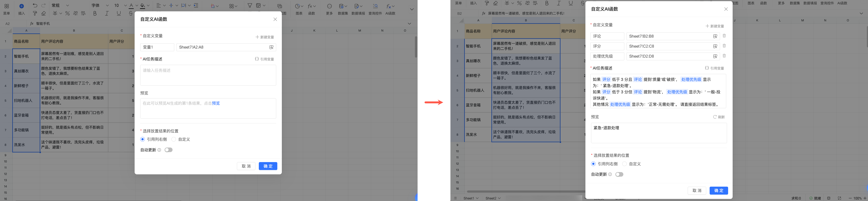Select 引用列右侧 radio in right dialog

pyautogui.click(x=593, y=164)
